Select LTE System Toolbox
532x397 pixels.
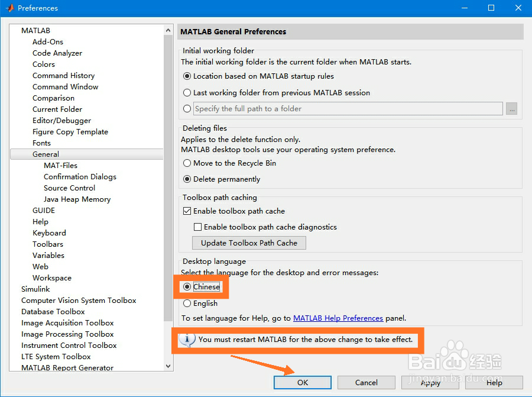[x=56, y=357]
